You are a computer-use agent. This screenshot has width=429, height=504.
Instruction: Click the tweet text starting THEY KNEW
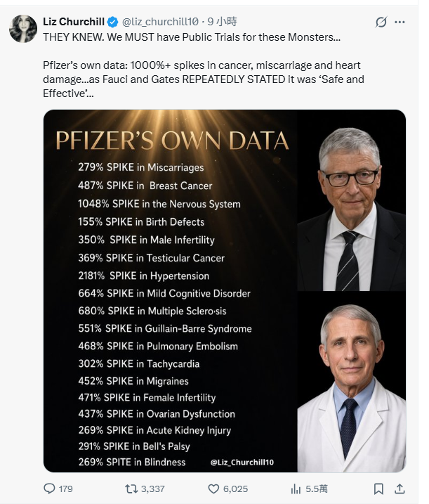(x=204, y=65)
